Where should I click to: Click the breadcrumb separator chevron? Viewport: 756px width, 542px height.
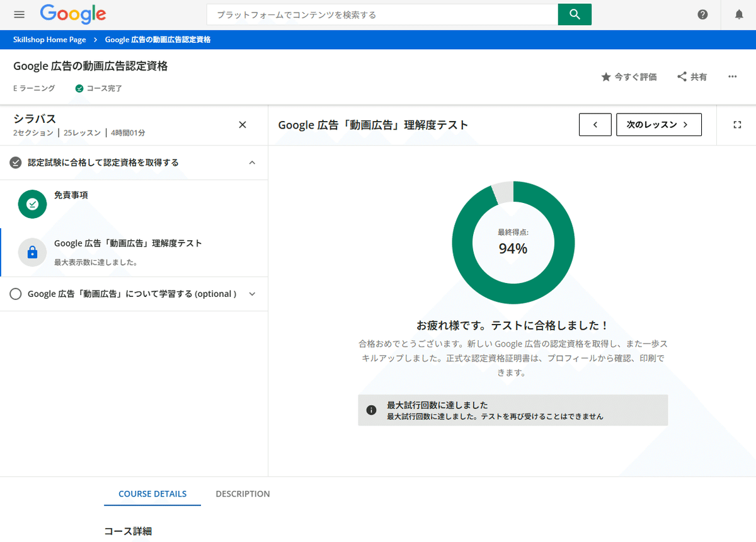(x=95, y=40)
